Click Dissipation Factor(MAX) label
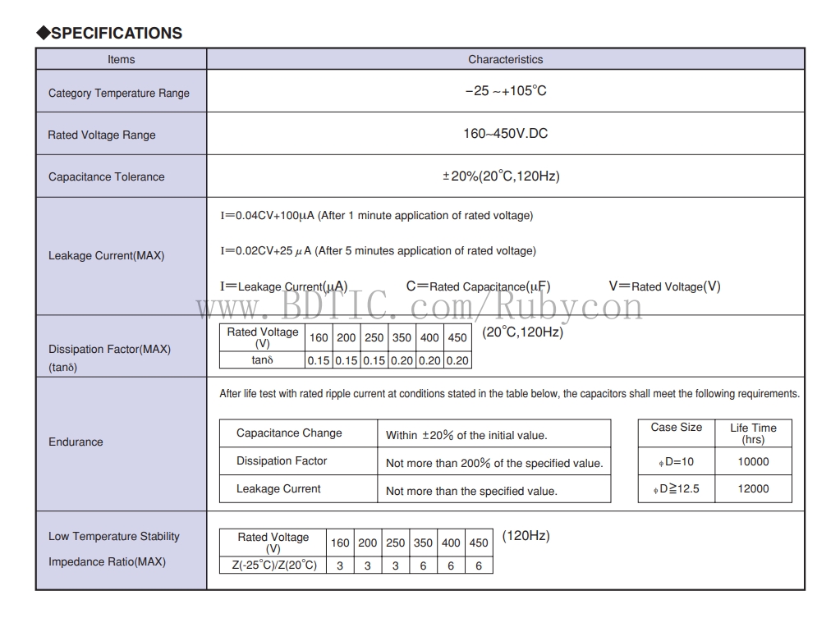Viewport: 840px width, 632px height. [x=110, y=349]
